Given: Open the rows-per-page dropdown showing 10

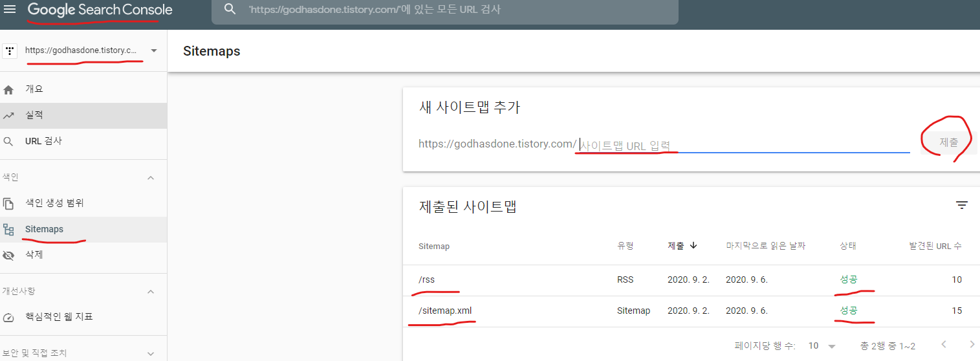Looking at the screenshot, I should (x=822, y=346).
